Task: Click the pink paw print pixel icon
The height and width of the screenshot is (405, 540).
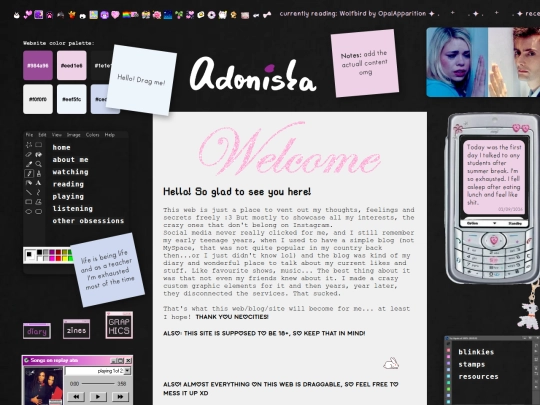Action: pos(50,15)
